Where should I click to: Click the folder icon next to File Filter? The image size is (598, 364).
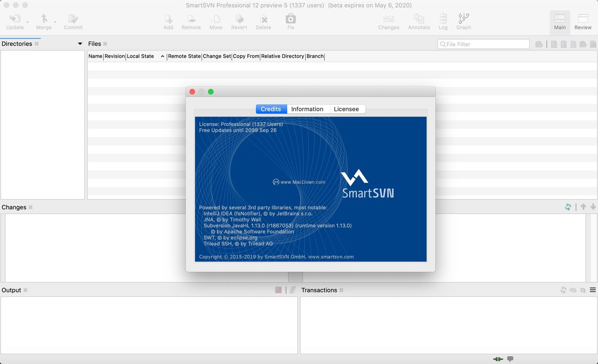[x=539, y=44]
